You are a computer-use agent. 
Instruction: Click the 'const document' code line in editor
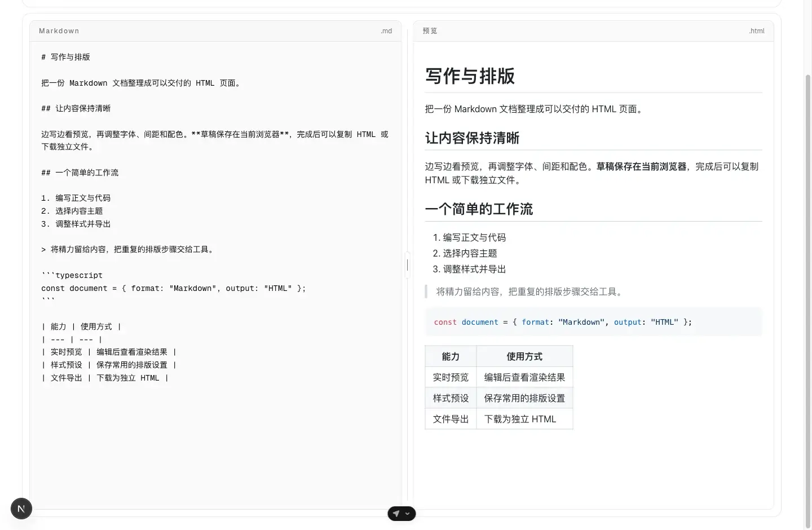(173, 288)
